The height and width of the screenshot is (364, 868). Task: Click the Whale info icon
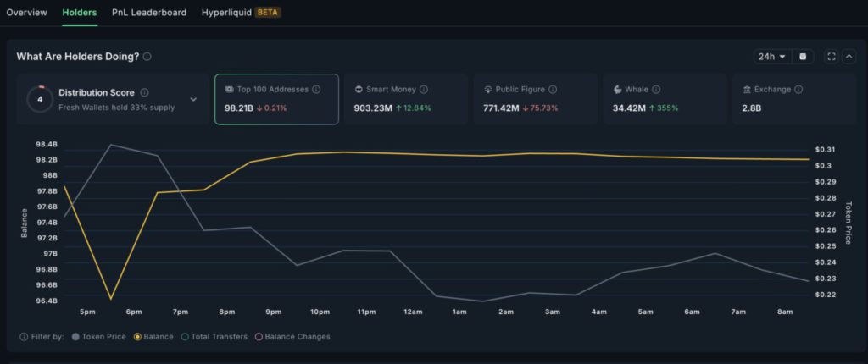656,89
